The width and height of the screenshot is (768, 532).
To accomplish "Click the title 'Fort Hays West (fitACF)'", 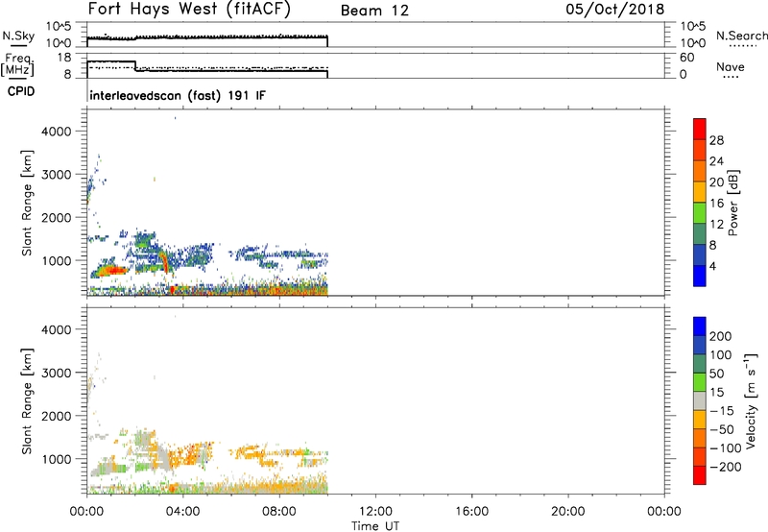I will [189, 9].
